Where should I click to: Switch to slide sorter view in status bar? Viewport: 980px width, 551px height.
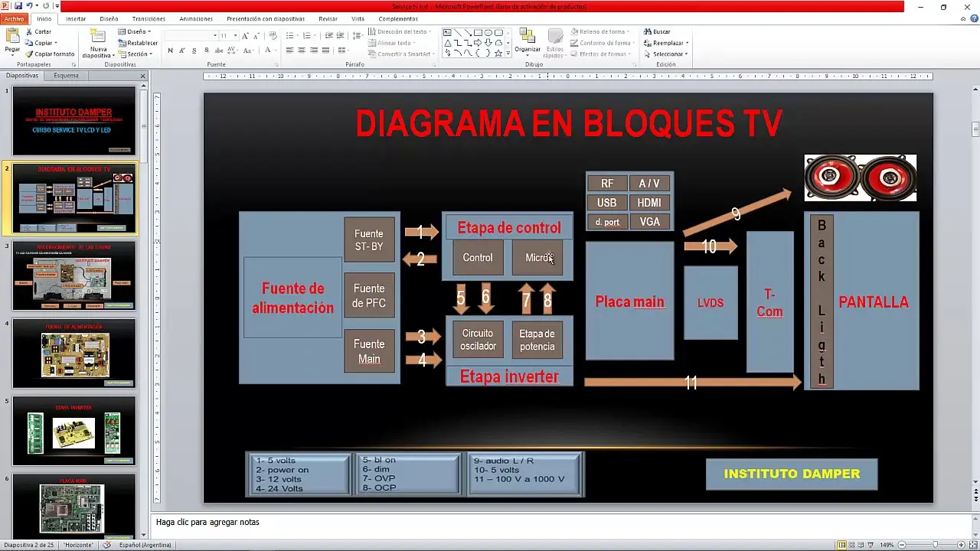(851, 545)
